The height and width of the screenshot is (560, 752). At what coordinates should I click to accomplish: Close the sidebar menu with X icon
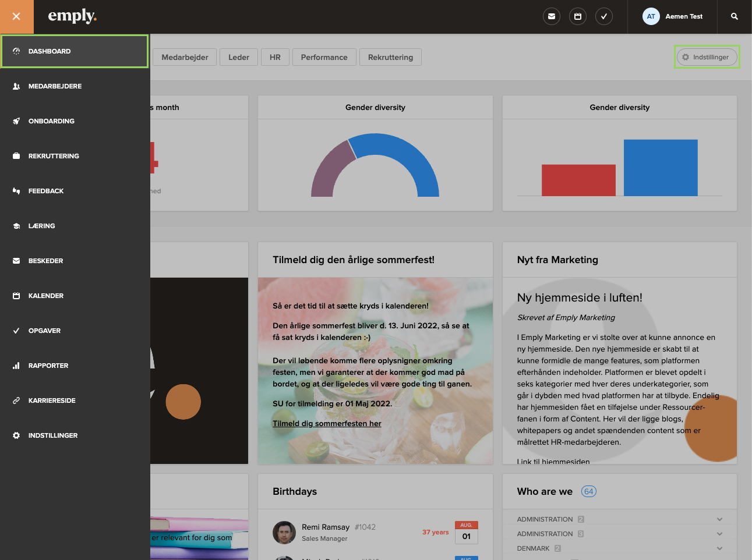coord(16,16)
